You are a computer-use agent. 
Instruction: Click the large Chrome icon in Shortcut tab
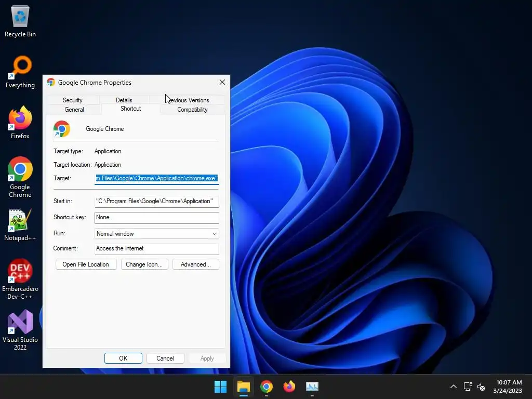62,129
